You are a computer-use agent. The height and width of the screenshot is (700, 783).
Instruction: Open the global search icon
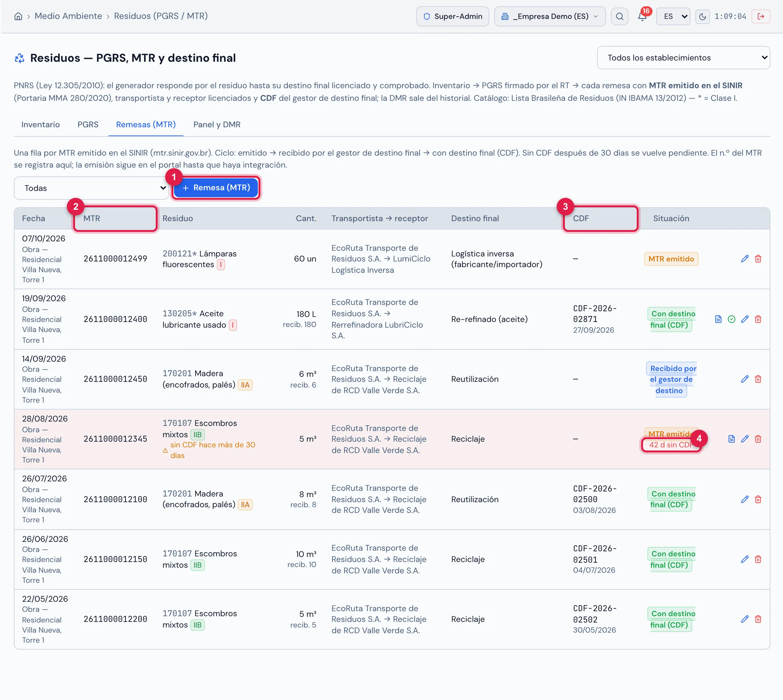click(619, 16)
